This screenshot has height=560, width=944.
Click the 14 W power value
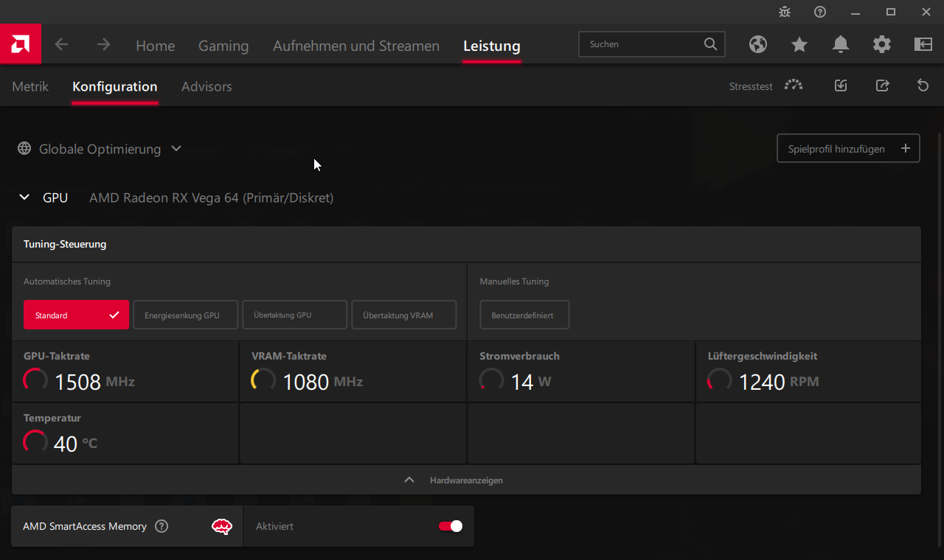click(x=531, y=382)
